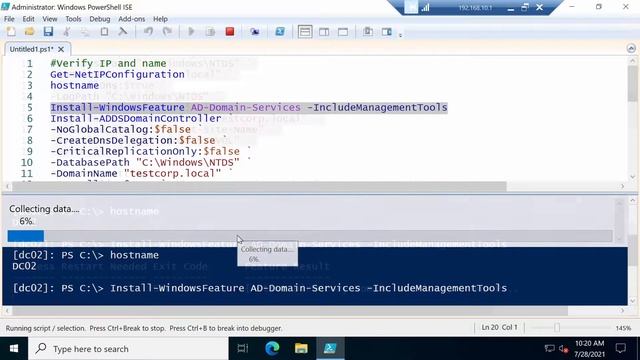Viewport: 640px width, 360px height.
Task: Click the Collecting data progress bar
Action: [x=310, y=236]
